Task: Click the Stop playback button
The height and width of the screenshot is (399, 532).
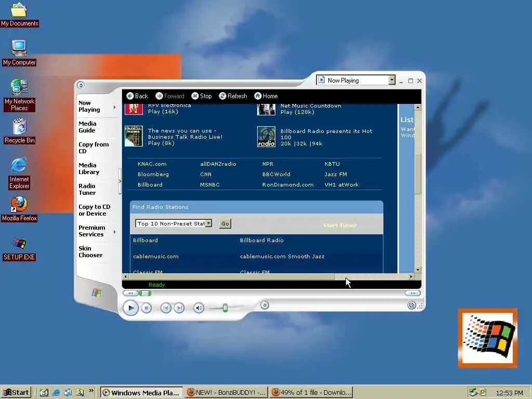Action: point(147,308)
